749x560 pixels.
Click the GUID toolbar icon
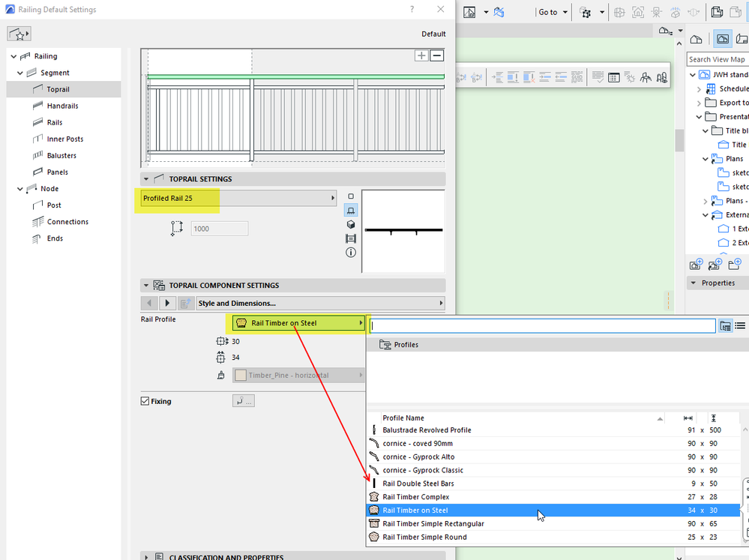click(x=577, y=77)
